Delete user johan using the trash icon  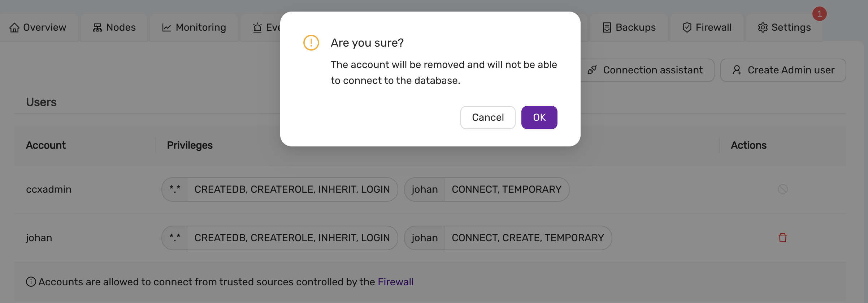(x=782, y=238)
